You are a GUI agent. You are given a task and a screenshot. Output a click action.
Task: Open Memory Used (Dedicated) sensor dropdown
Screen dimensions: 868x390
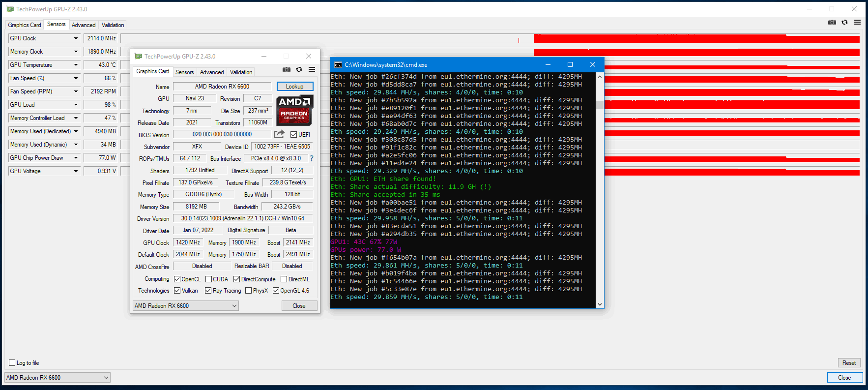76,131
